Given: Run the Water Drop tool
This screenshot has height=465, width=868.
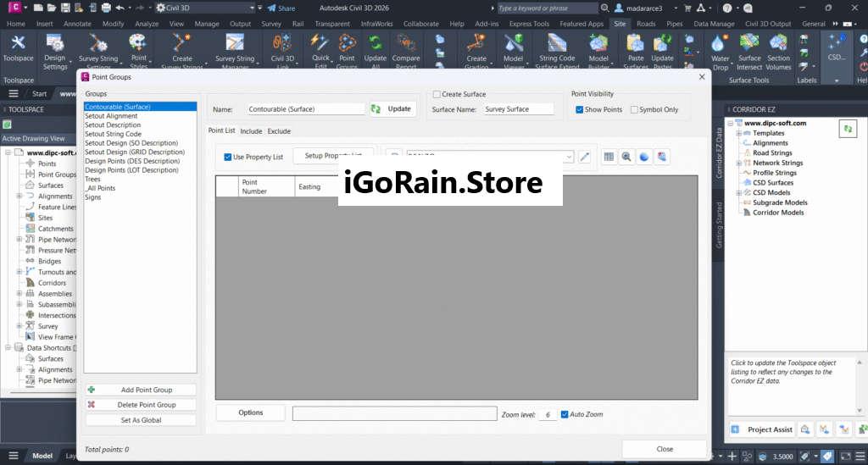Looking at the screenshot, I should [x=720, y=51].
